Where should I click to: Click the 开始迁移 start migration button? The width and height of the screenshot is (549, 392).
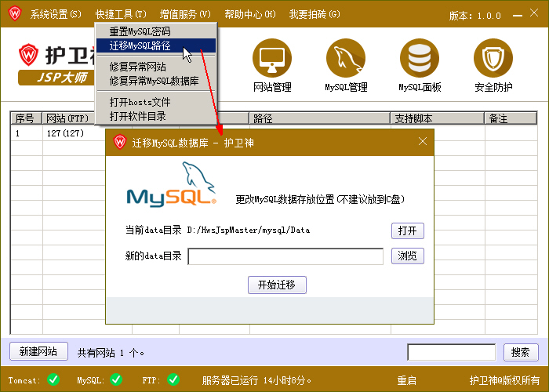click(x=277, y=285)
